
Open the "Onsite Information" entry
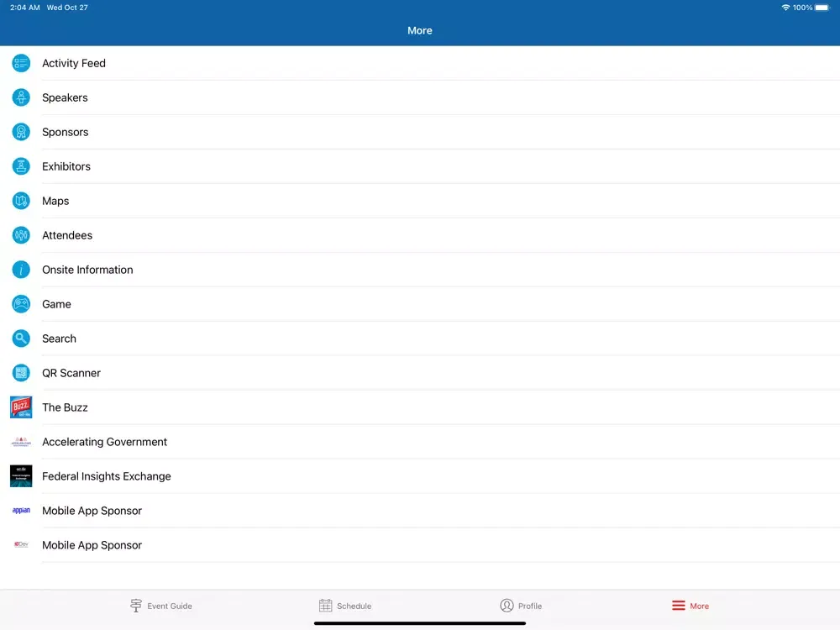420,270
